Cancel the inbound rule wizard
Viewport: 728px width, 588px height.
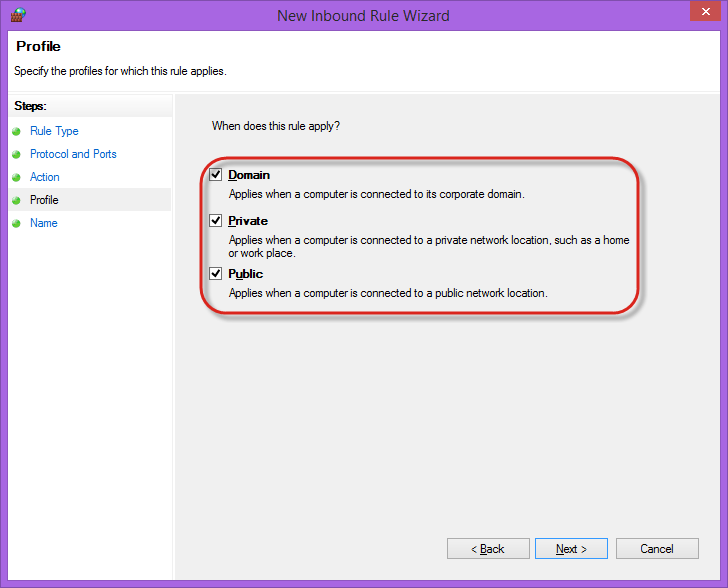click(x=657, y=549)
